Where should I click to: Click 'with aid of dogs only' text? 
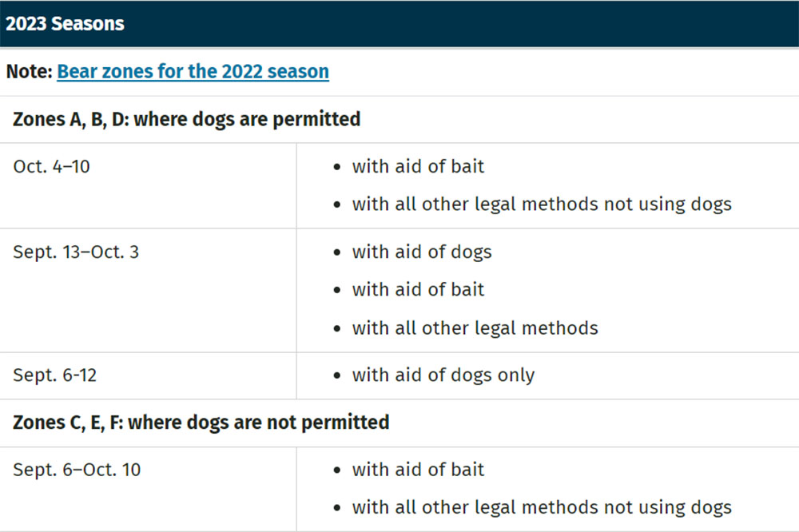(x=443, y=375)
